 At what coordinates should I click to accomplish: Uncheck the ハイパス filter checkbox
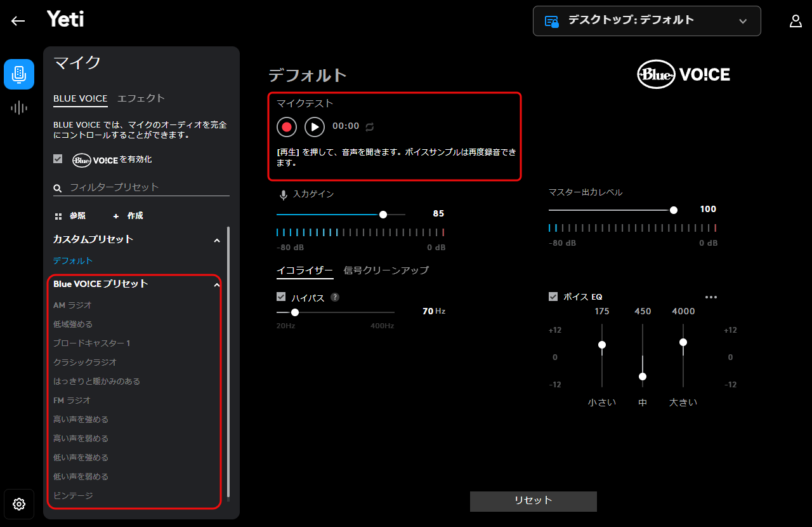[281, 297]
